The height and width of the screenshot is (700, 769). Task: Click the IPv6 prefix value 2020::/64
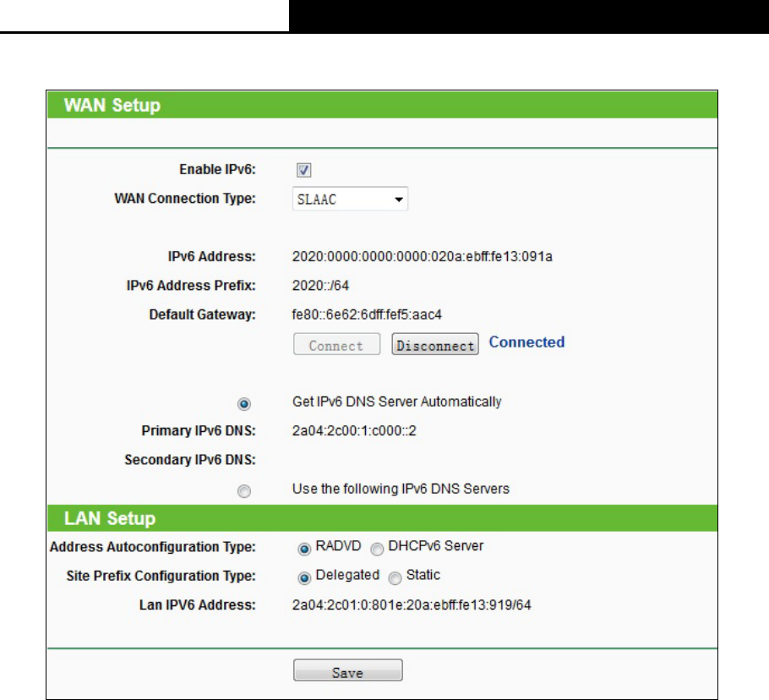pyautogui.click(x=321, y=286)
